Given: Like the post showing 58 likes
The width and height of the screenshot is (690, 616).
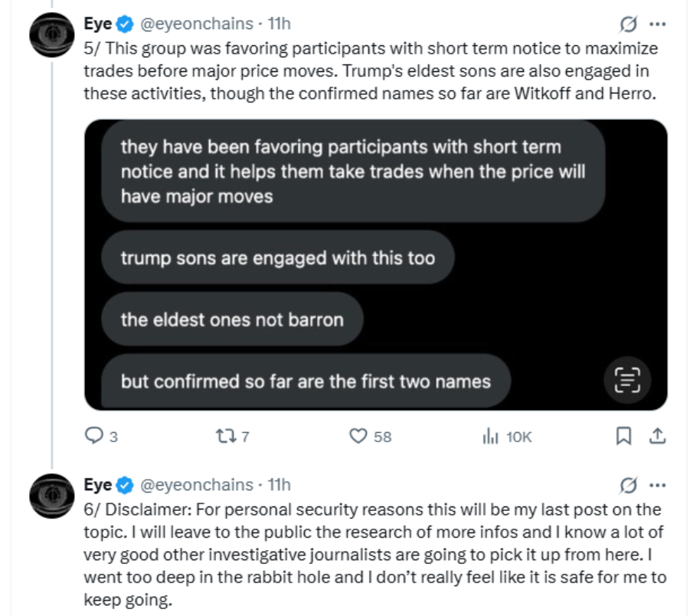Looking at the screenshot, I should coord(358,437).
